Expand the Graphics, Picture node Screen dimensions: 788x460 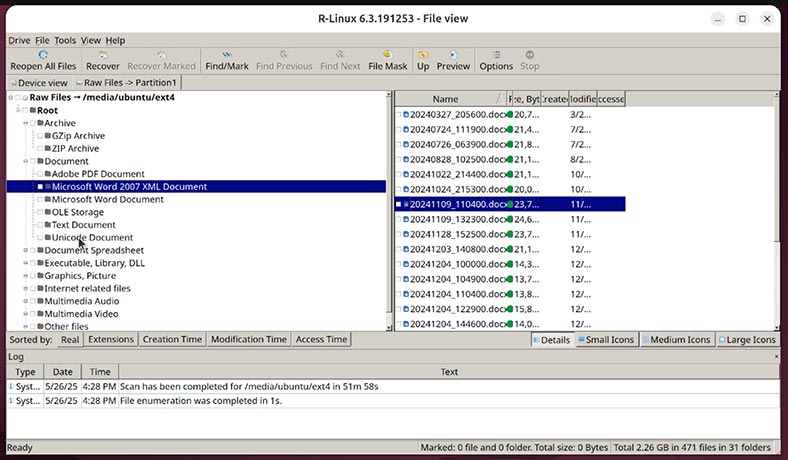[x=25, y=275]
